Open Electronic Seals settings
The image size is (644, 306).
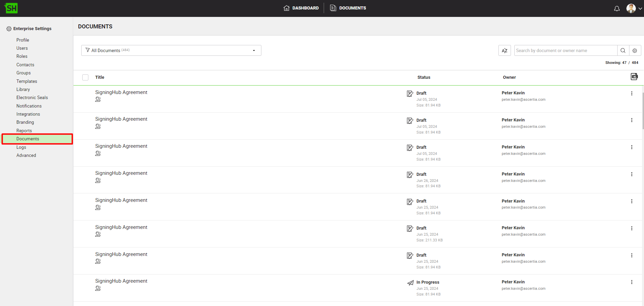click(x=32, y=98)
